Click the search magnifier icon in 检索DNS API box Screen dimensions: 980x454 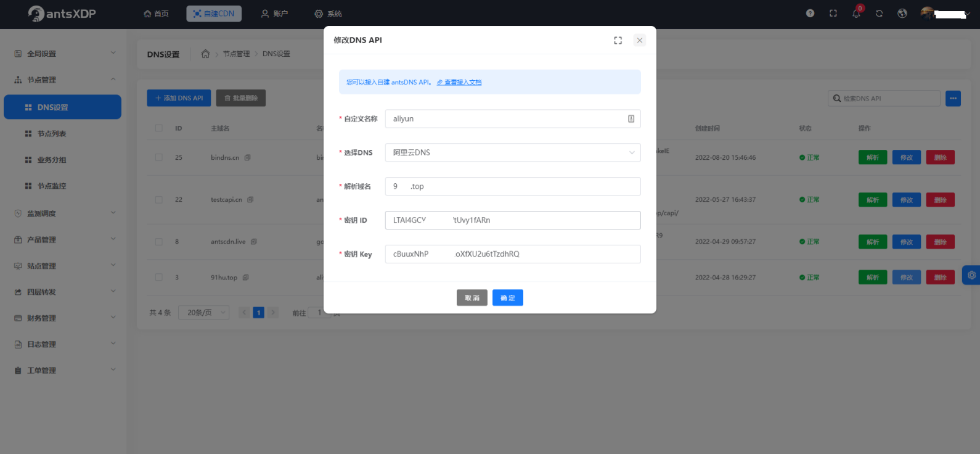[836, 98]
